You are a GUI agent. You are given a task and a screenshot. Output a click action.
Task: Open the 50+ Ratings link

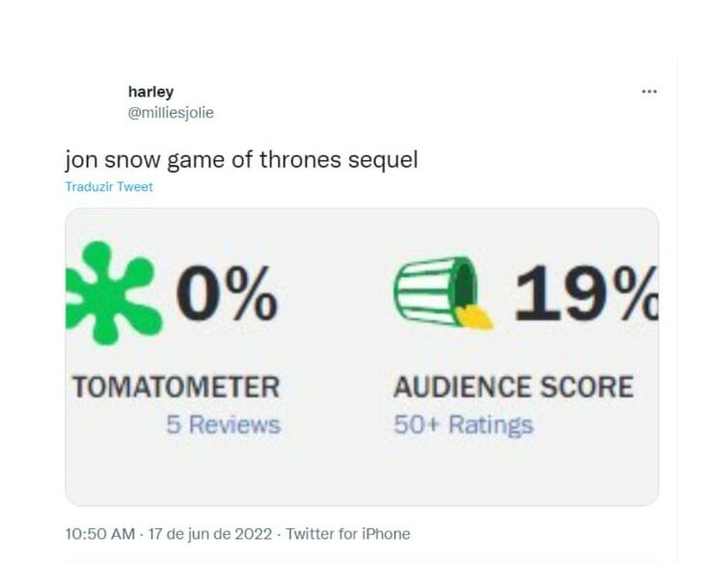(463, 425)
